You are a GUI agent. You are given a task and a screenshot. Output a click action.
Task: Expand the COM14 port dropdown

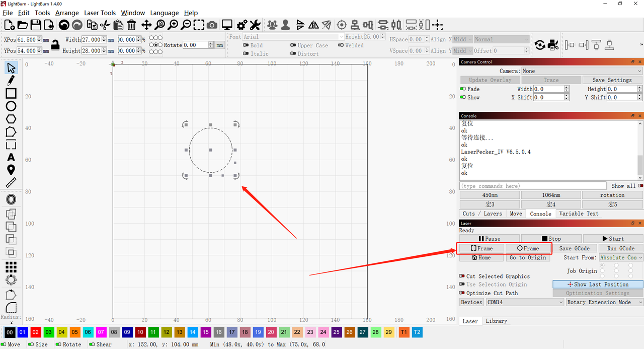(525, 302)
